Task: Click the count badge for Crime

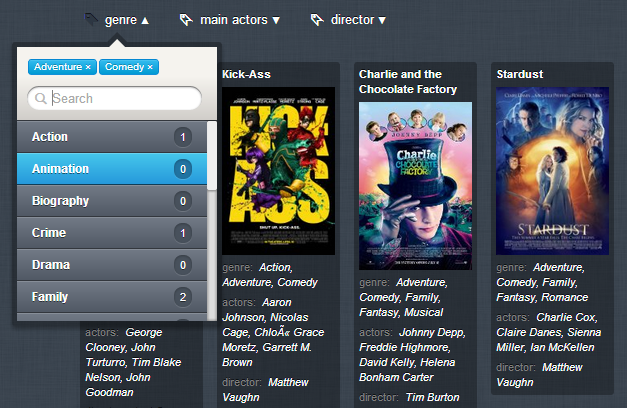Action: click(x=183, y=233)
